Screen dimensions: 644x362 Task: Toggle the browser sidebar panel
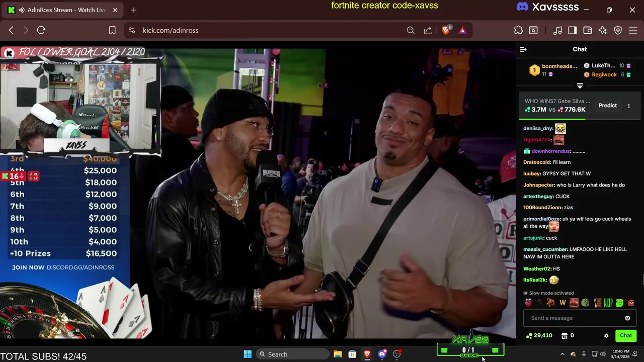point(573,30)
